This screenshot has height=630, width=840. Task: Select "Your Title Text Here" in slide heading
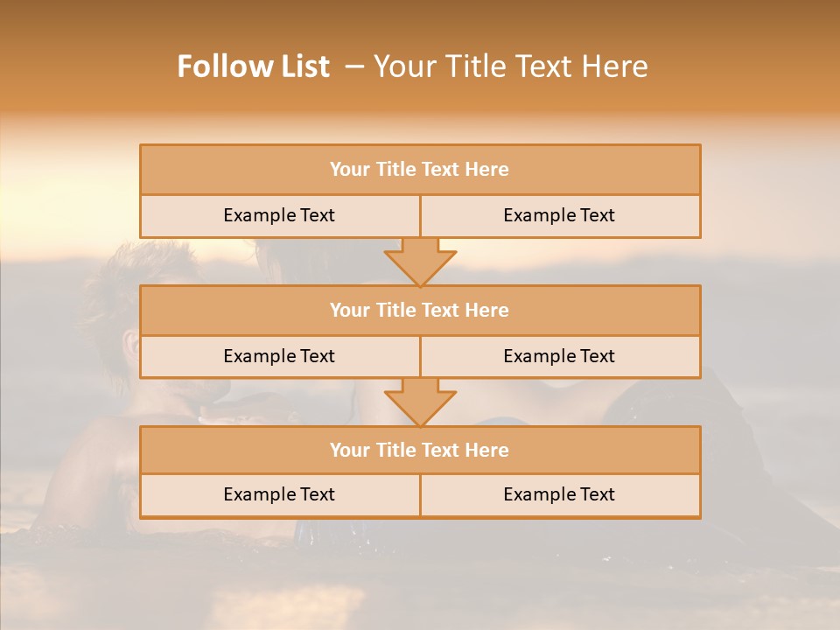click(510, 66)
